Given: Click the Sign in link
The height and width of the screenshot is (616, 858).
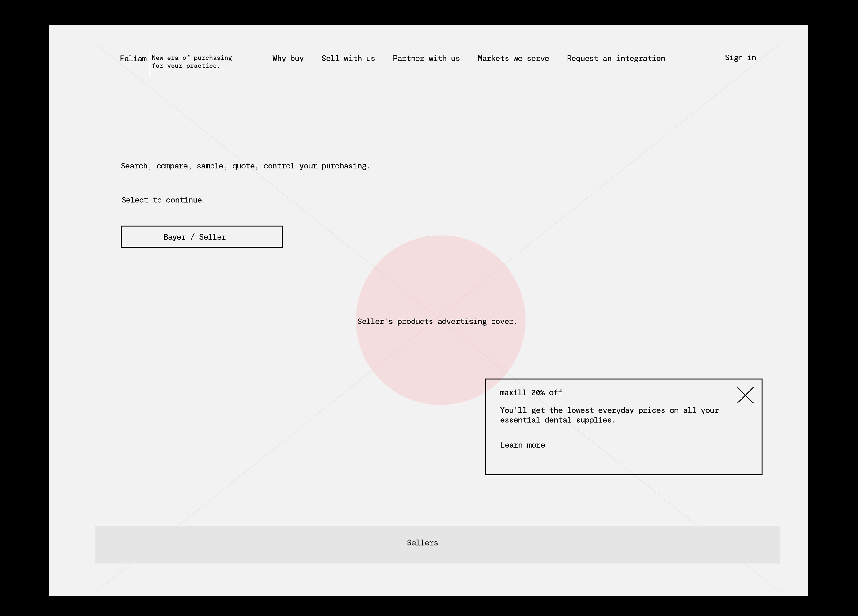Looking at the screenshot, I should [x=740, y=58].
